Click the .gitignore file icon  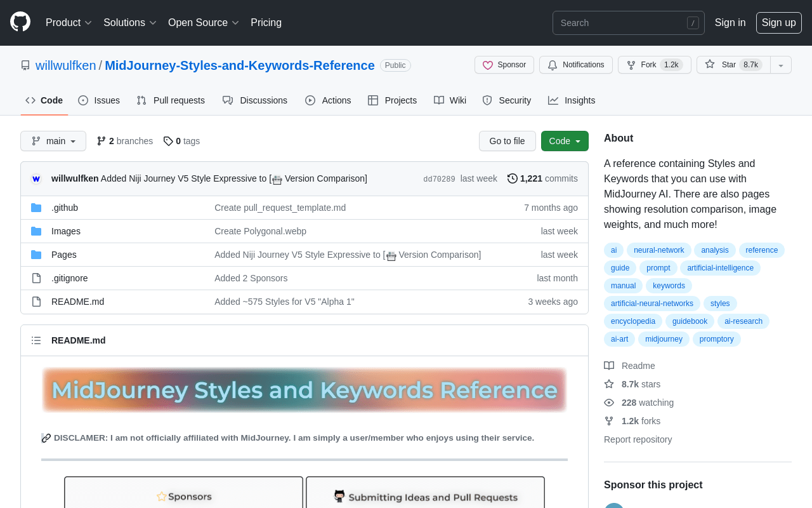click(36, 278)
